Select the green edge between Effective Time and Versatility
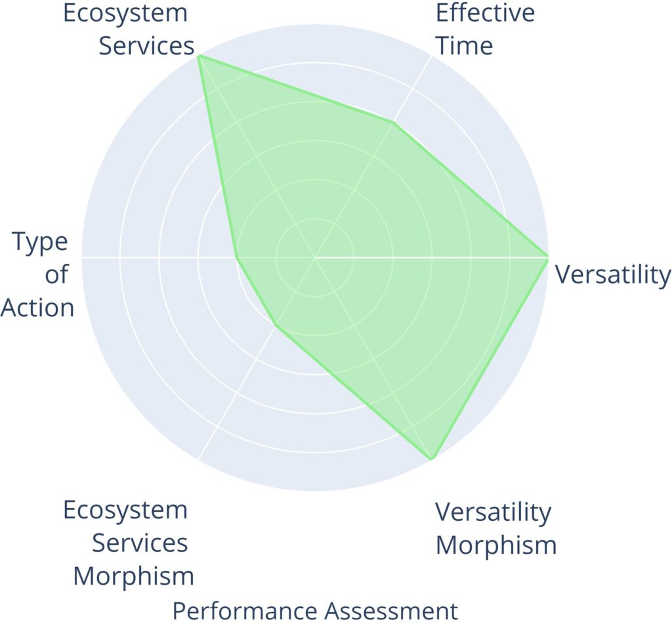Viewport: 672px width, 622px height. [470, 190]
